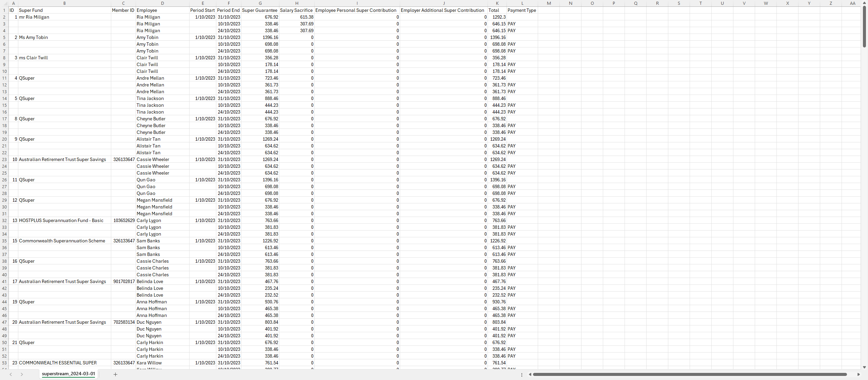Screen dimensions: 868x380
Task: Click horizontal scrollbar left arrow
Action: [530, 374]
